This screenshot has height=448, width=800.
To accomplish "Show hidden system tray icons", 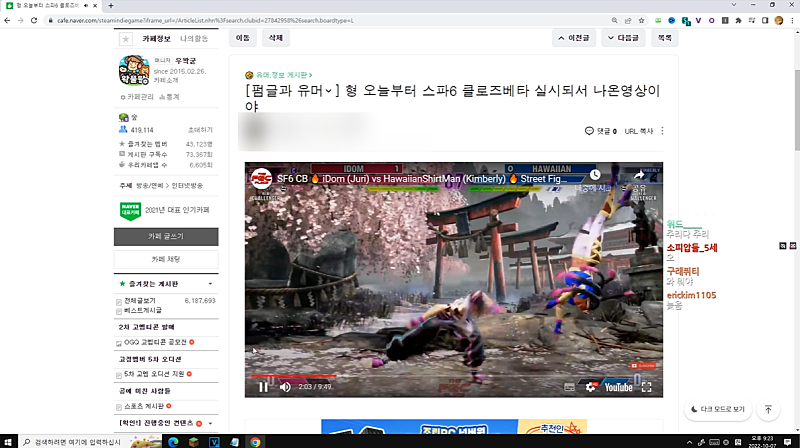I will (x=689, y=442).
